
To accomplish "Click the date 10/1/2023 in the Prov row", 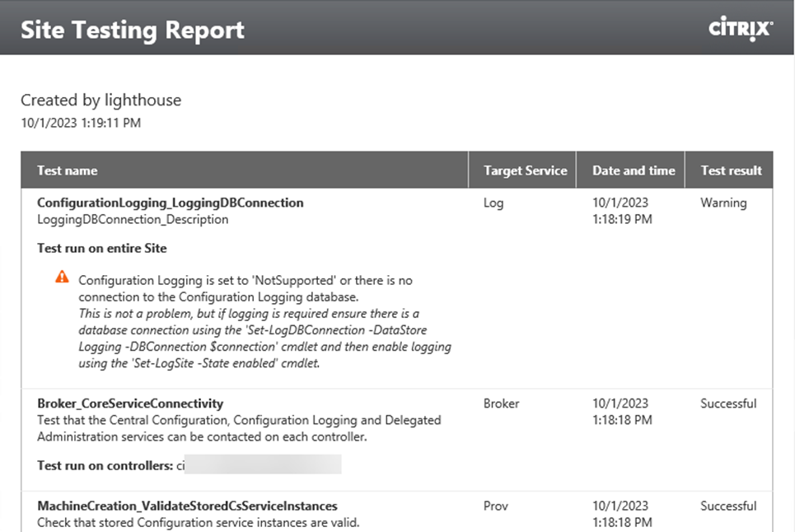I will [620, 506].
